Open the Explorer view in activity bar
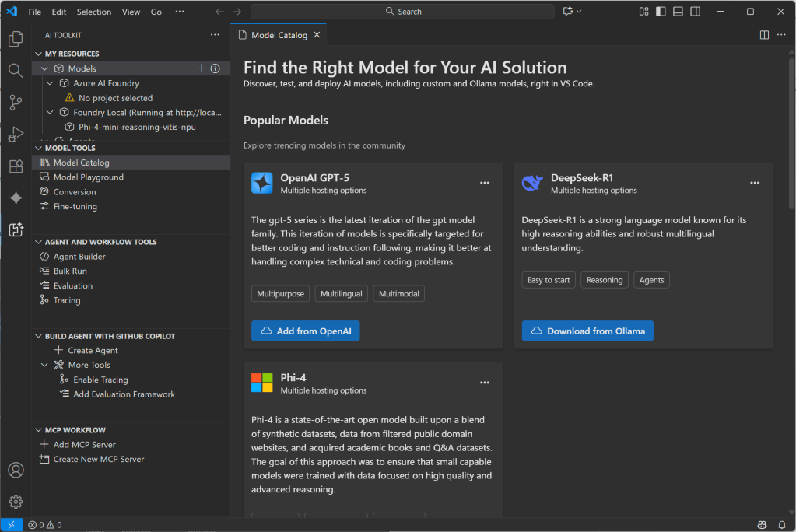The height and width of the screenshot is (532, 796). (x=16, y=39)
